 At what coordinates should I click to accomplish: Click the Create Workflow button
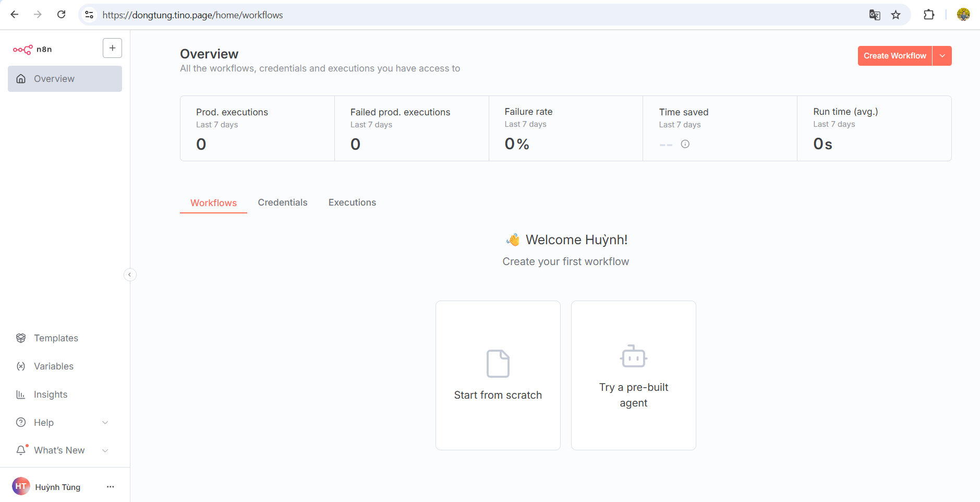click(x=894, y=56)
